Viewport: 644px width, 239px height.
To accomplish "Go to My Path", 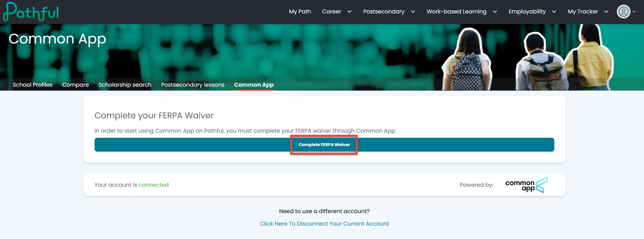I will (300, 12).
